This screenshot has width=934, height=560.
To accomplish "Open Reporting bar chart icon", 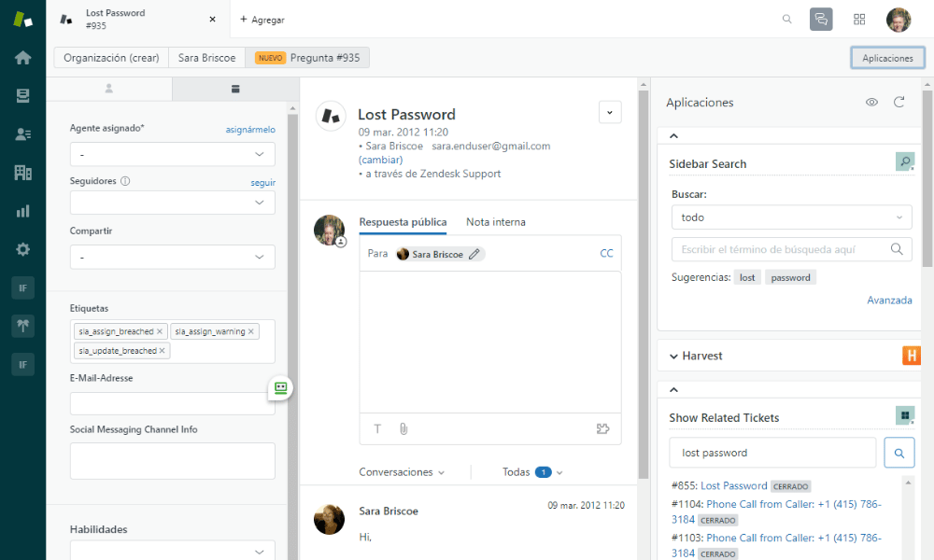I will tap(22, 211).
